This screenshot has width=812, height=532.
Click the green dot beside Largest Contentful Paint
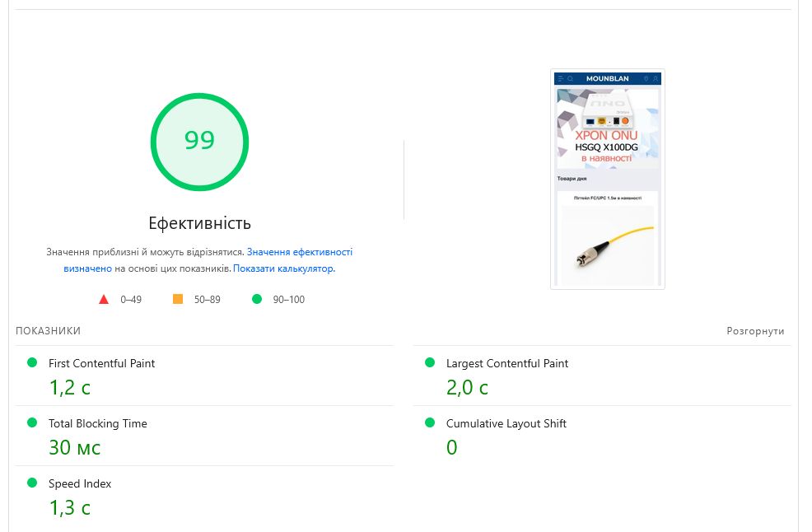click(430, 362)
